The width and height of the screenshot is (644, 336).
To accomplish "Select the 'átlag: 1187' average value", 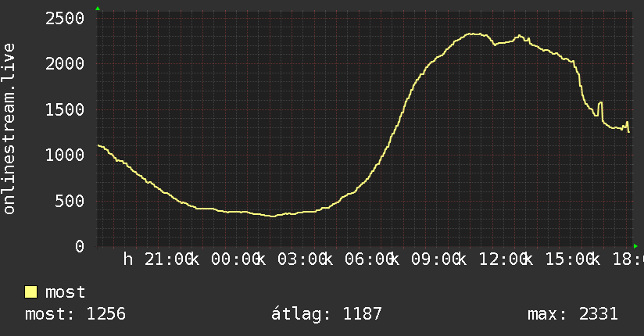I will coord(327,314).
